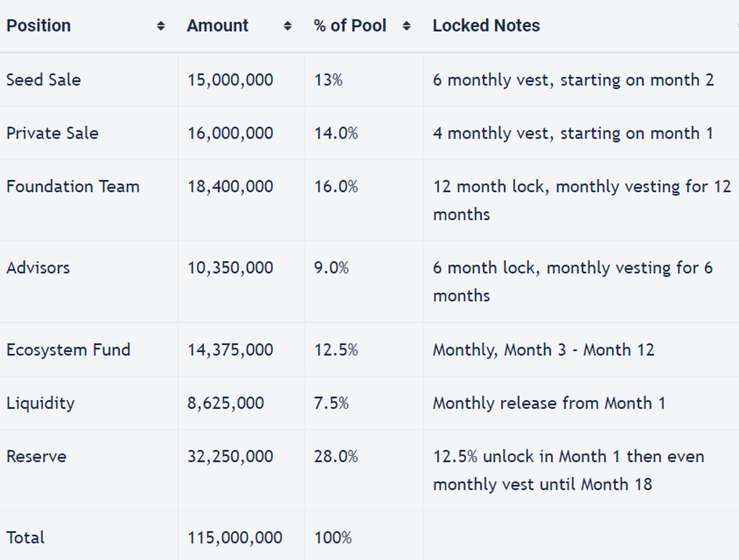
Task: Select the 'Monthly, Month 3 - Month 12' note
Action: point(543,350)
